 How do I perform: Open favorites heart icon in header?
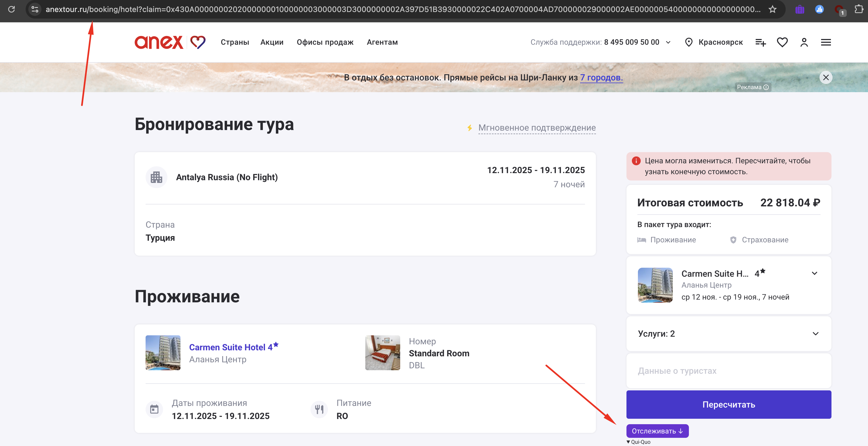click(x=782, y=43)
